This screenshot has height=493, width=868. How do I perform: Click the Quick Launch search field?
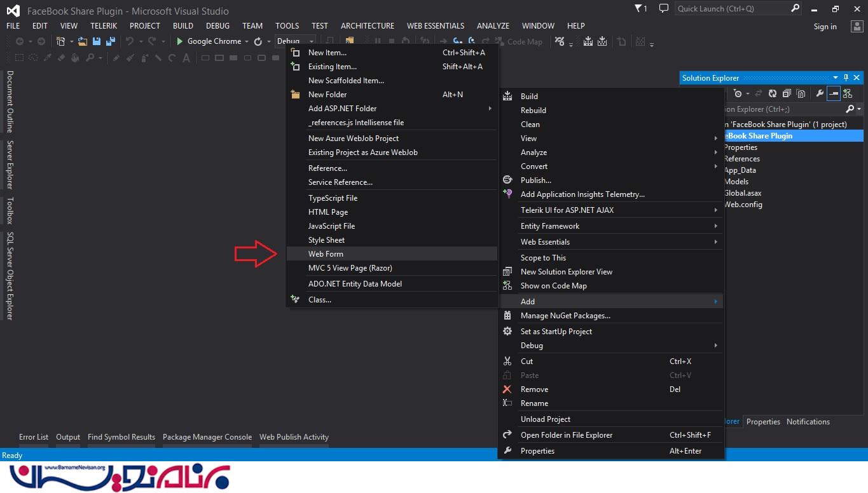click(x=732, y=9)
